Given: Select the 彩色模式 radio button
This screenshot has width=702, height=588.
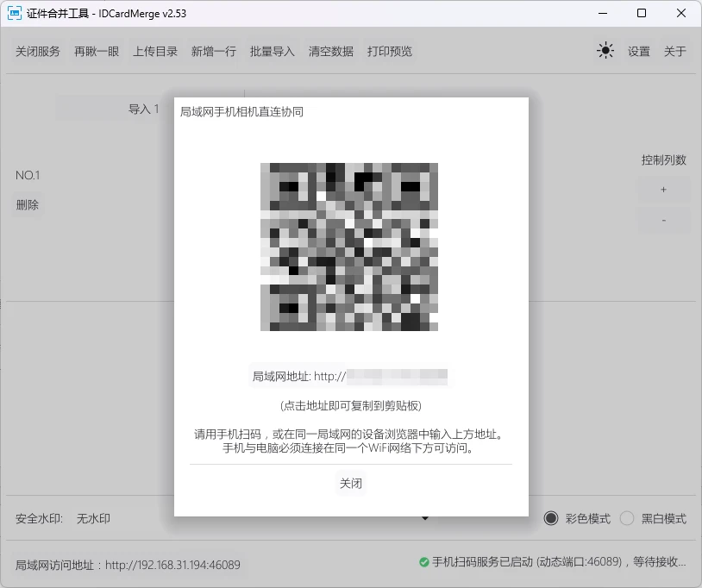Looking at the screenshot, I should pos(551,518).
